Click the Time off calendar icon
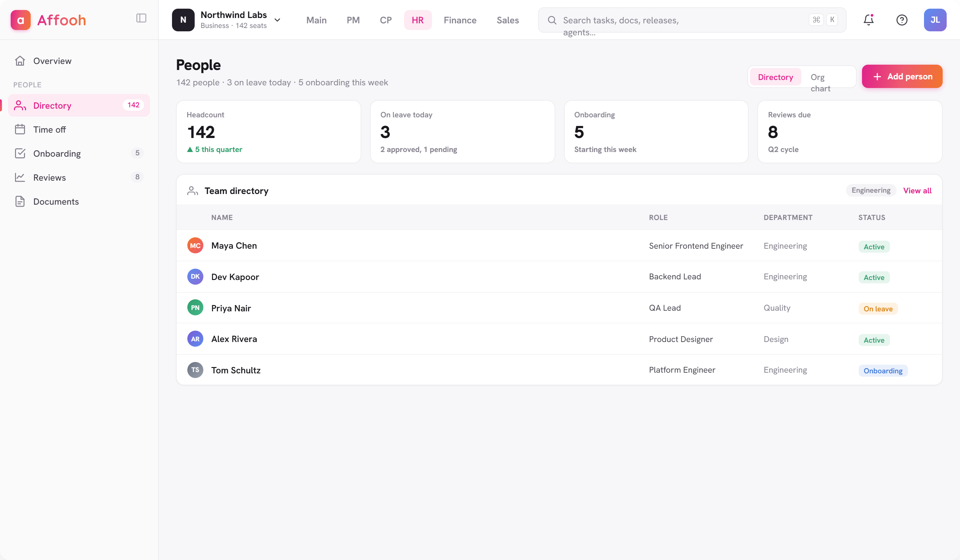 (20, 130)
